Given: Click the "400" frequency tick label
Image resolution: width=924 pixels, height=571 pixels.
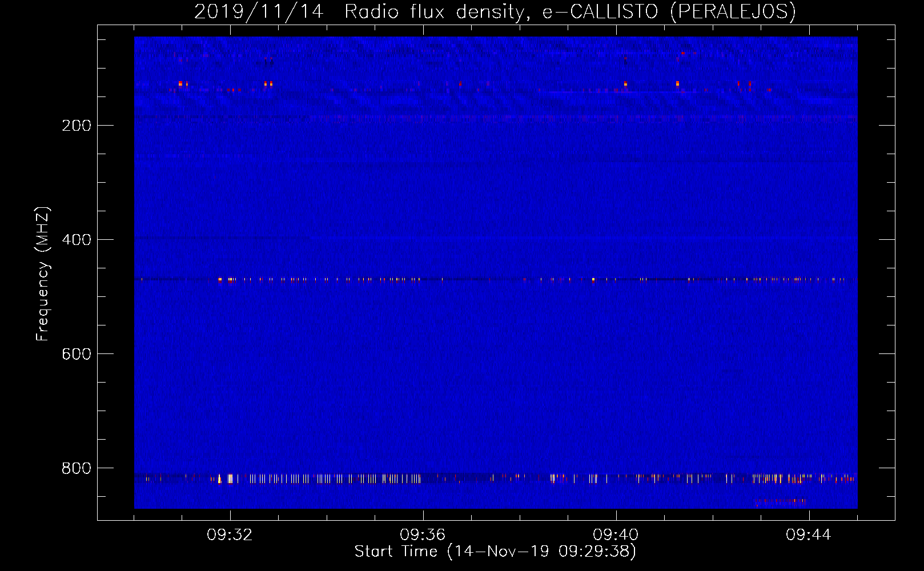Looking at the screenshot, I should pyautogui.click(x=77, y=240).
